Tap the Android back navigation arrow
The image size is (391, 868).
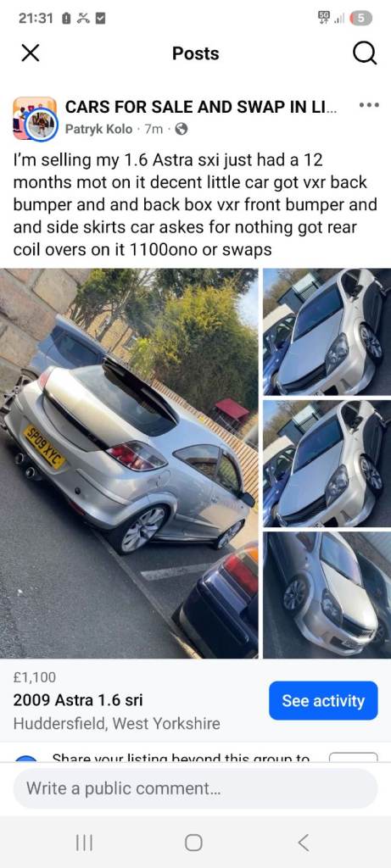coord(303,843)
